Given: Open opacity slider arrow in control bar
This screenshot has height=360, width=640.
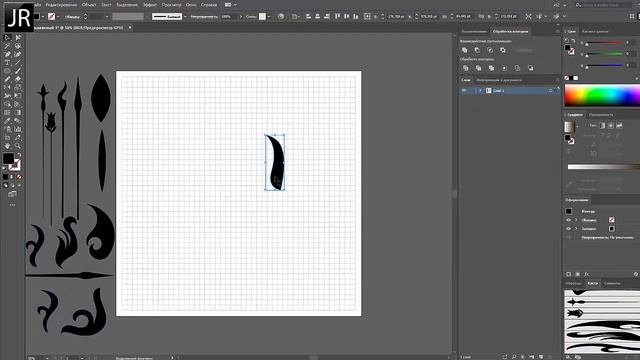Looking at the screenshot, I should coord(240,17).
